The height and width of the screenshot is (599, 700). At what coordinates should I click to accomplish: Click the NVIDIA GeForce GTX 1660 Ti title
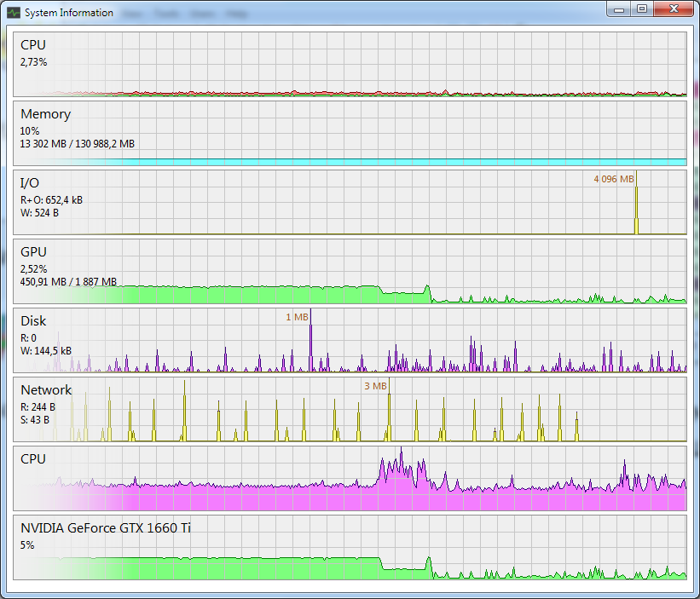[106, 528]
